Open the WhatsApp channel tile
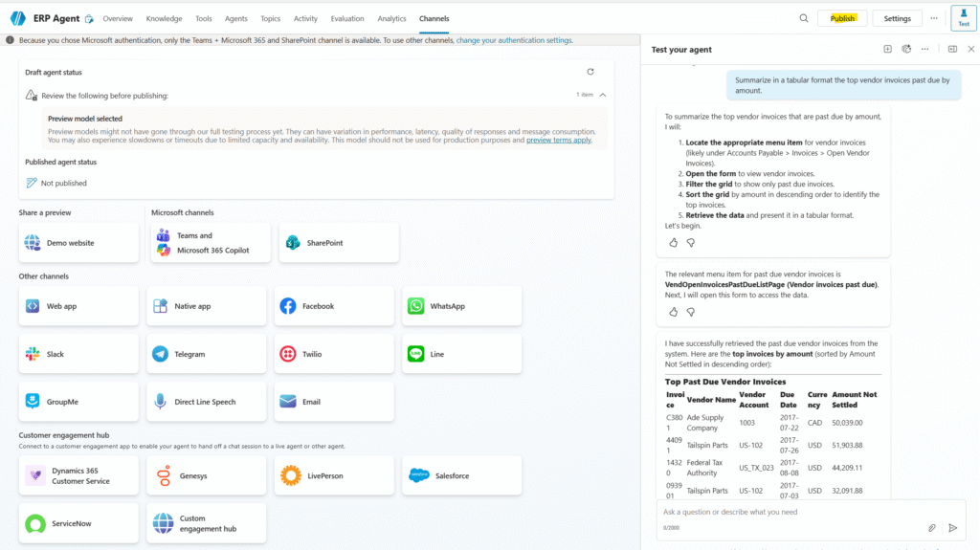The width and height of the screenshot is (980, 550). [461, 306]
